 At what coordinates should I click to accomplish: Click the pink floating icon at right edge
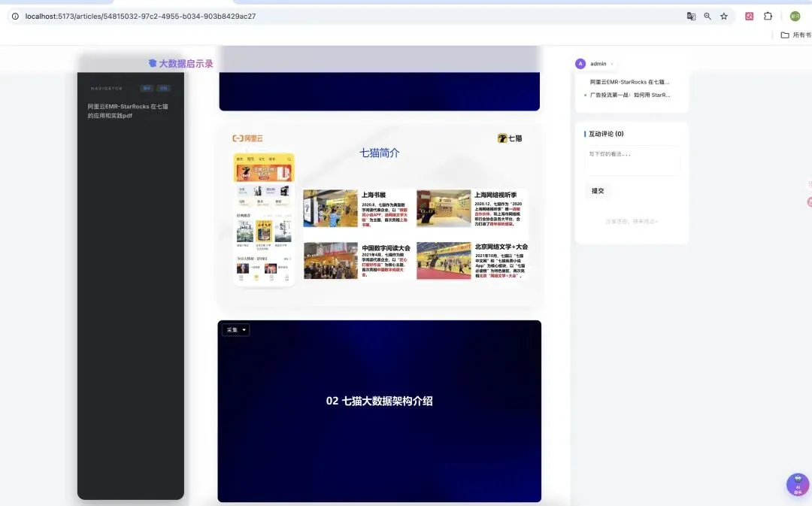(810, 202)
